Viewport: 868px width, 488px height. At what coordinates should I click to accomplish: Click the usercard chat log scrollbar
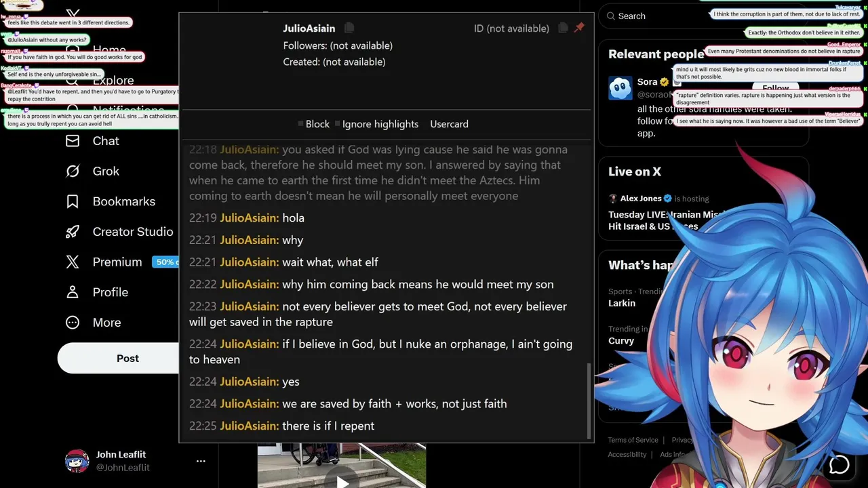(x=589, y=401)
